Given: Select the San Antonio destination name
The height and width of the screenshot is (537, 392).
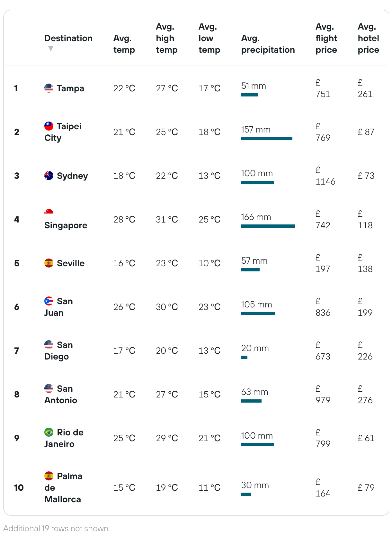Looking at the screenshot, I should point(61,394).
